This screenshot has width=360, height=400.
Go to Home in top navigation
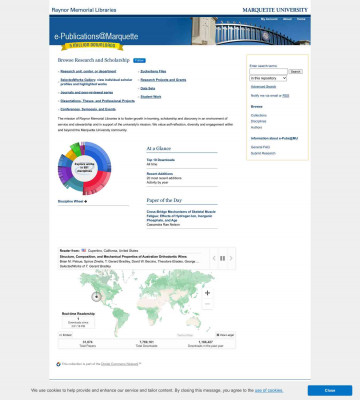(x=301, y=19)
